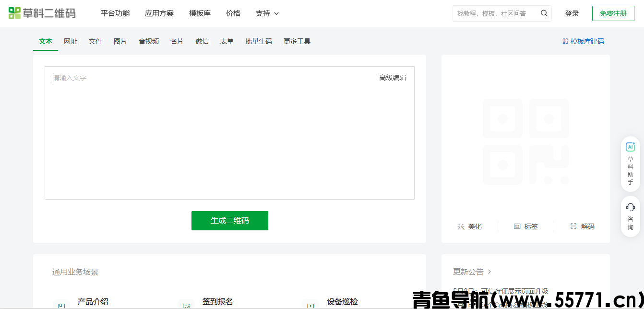
Task: Open the 更多工具 tab
Action: click(297, 41)
